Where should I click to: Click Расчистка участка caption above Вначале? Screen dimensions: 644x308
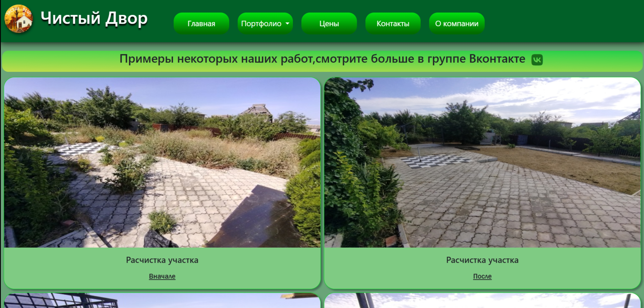pyautogui.click(x=162, y=260)
